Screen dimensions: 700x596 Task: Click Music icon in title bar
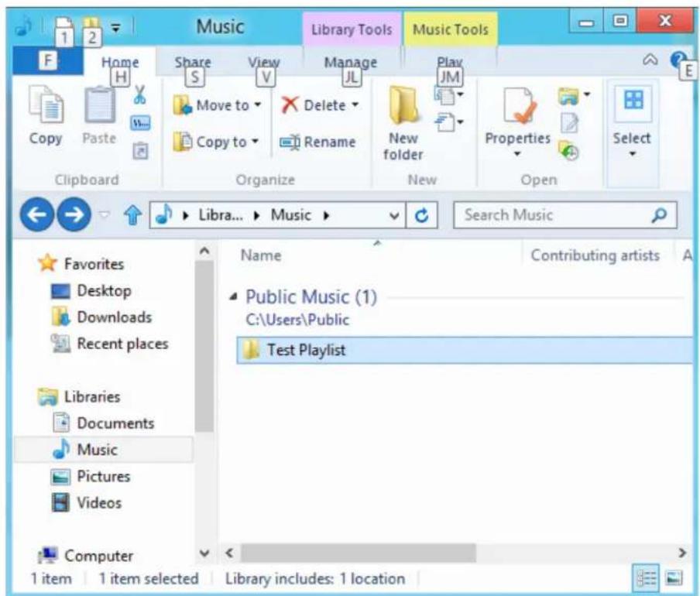click(x=22, y=27)
